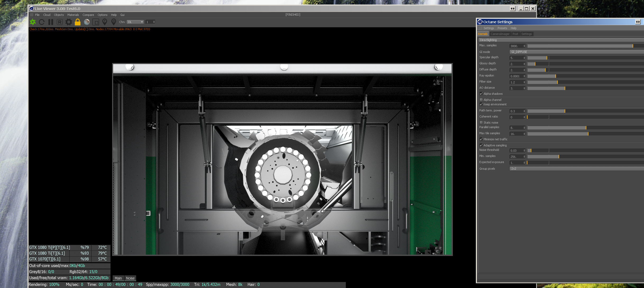Click the clay mode sphere icon
This screenshot has width=644, height=288.
[x=87, y=22]
